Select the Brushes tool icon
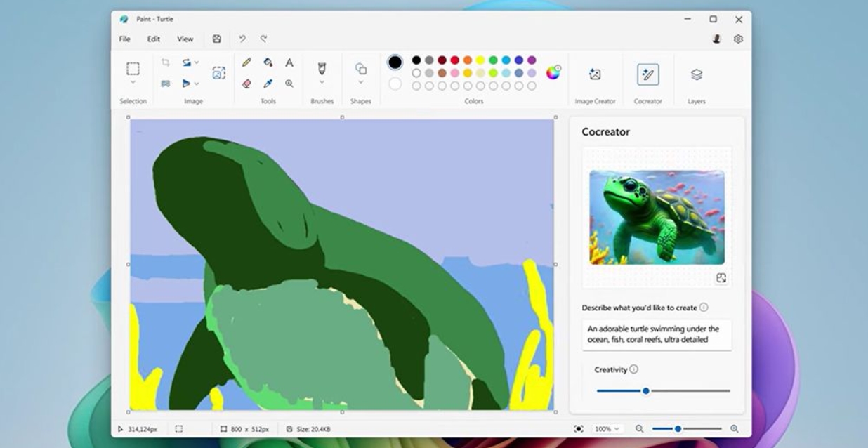Screen dimensions: 868x448 tap(322, 68)
